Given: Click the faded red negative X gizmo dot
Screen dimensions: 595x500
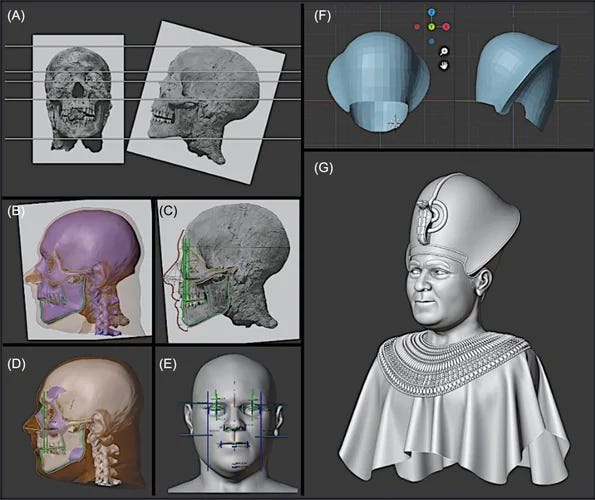Looking at the screenshot, I should (x=417, y=27).
